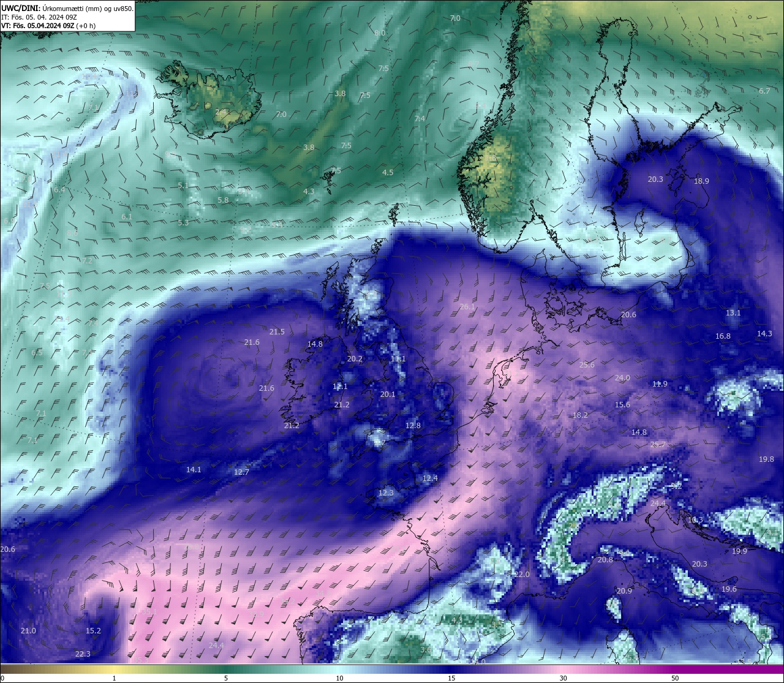
Task: Click the 15 tick on the color scale
Action: click(x=451, y=678)
